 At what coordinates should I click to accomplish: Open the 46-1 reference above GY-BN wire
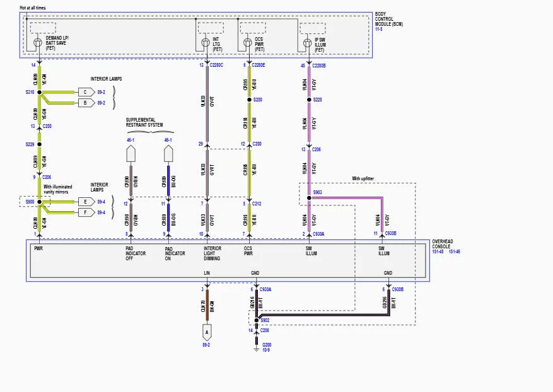130,140
